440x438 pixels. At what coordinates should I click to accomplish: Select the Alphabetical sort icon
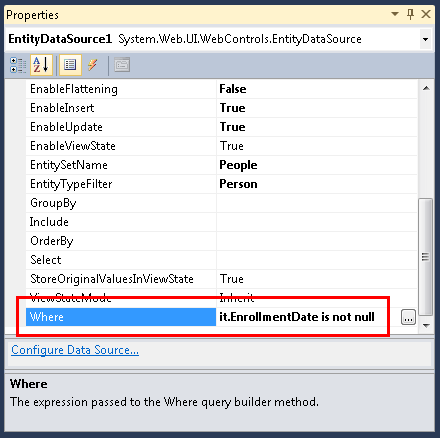tap(41, 65)
